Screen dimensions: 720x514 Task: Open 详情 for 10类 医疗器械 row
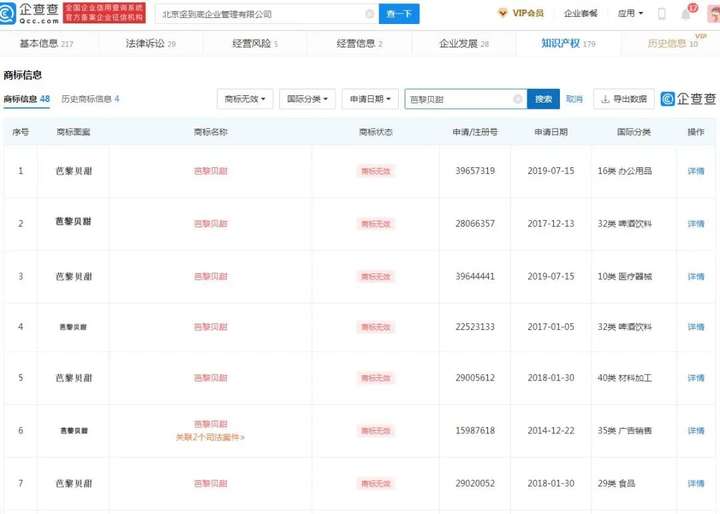pyautogui.click(x=696, y=277)
